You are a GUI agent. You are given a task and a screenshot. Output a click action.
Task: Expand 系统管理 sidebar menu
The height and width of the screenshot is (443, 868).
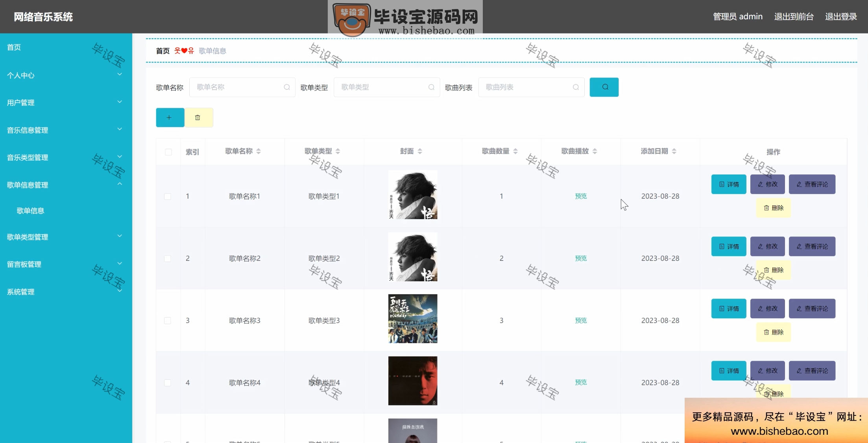click(x=66, y=292)
